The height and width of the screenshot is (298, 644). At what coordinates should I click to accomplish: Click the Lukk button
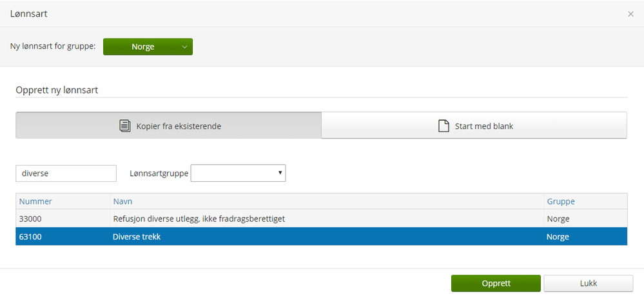pyautogui.click(x=588, y=283)
